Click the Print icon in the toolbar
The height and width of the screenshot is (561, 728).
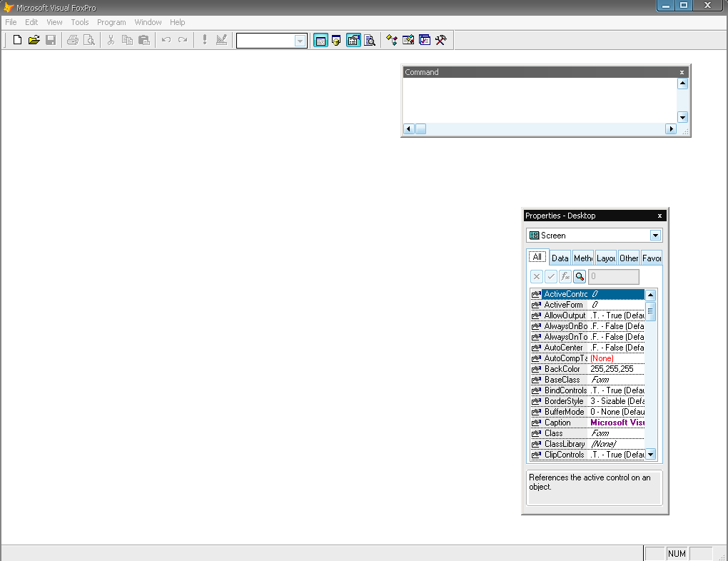pyautogui.click(x=72, y=40)
